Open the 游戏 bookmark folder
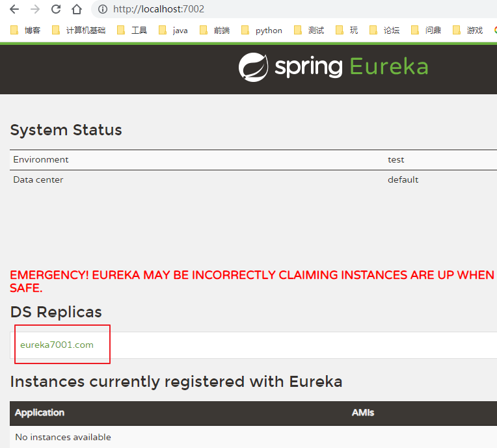 pos(468,31)
